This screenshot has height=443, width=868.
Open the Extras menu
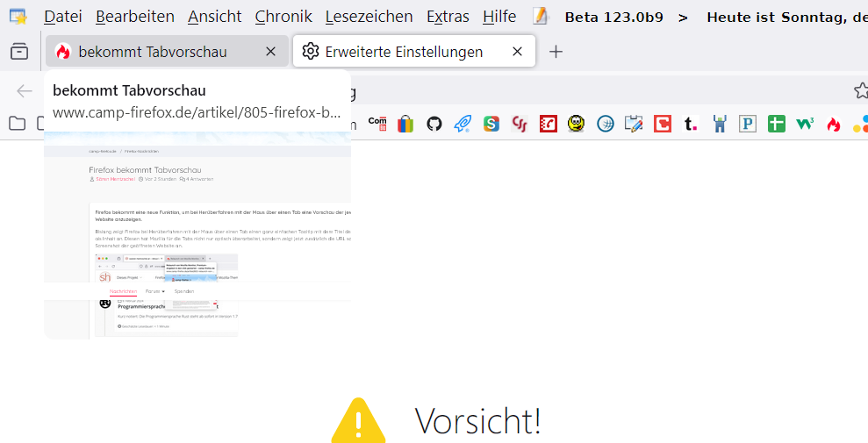tap(448, 17)
